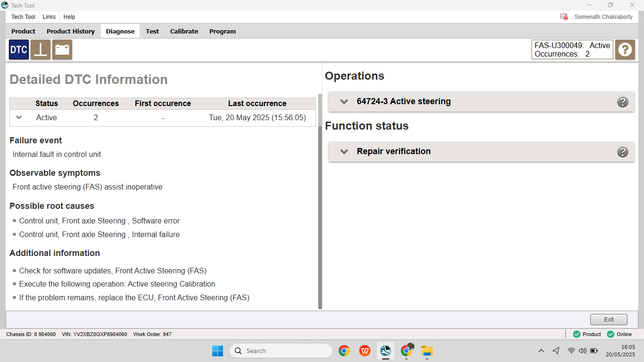
Task: Click the user name Somenath Chakraborty
Action: click(x=603, y=16)
